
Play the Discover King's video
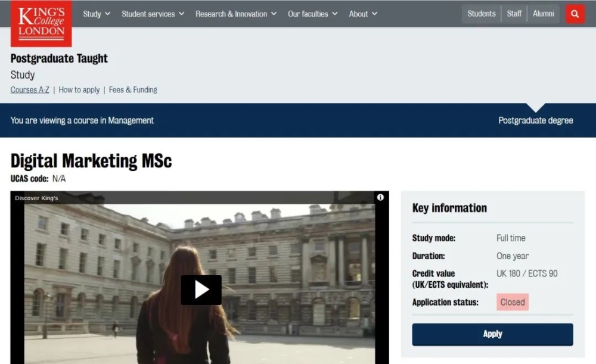201,290
